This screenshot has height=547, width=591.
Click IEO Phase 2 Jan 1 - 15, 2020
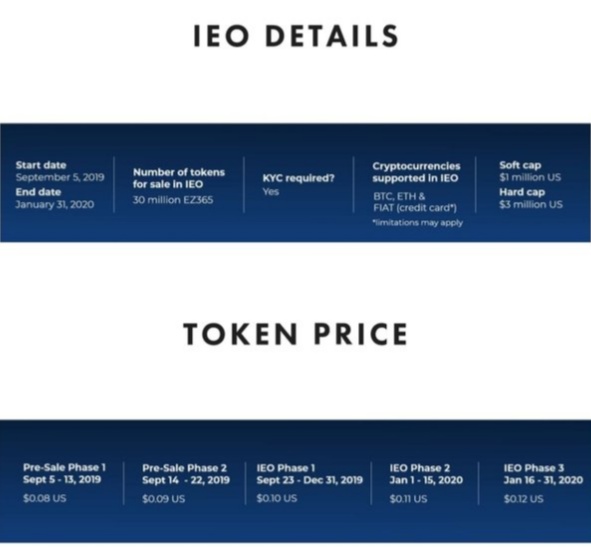click(x=426, y=474)
